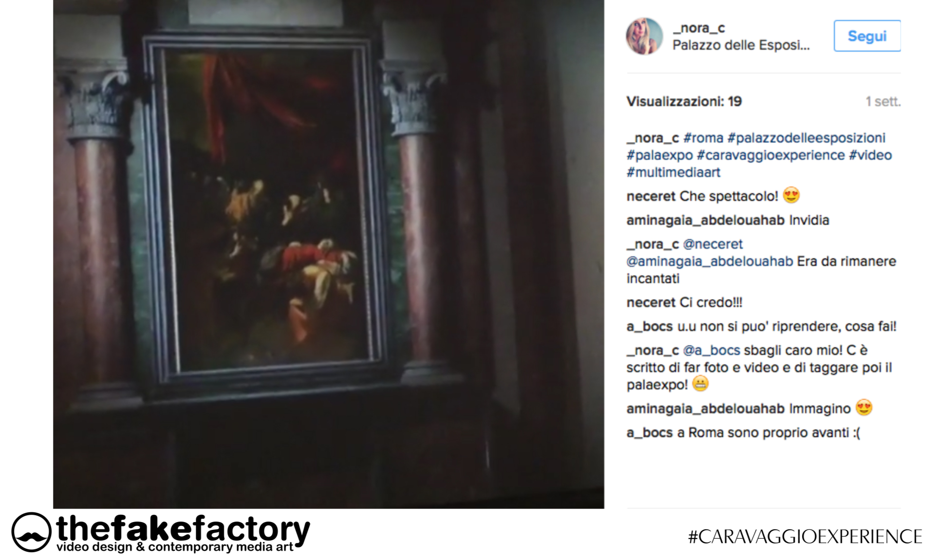Open the Palazzo delle Esposi... location link
This screenshot has height=560, width=935.
point(741,45)
